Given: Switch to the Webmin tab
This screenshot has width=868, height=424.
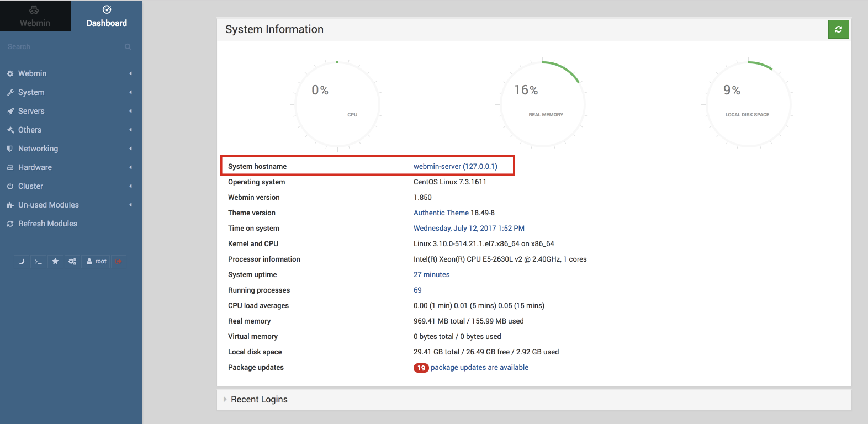Looking at the screenshot, I should [x=35, y=16].
